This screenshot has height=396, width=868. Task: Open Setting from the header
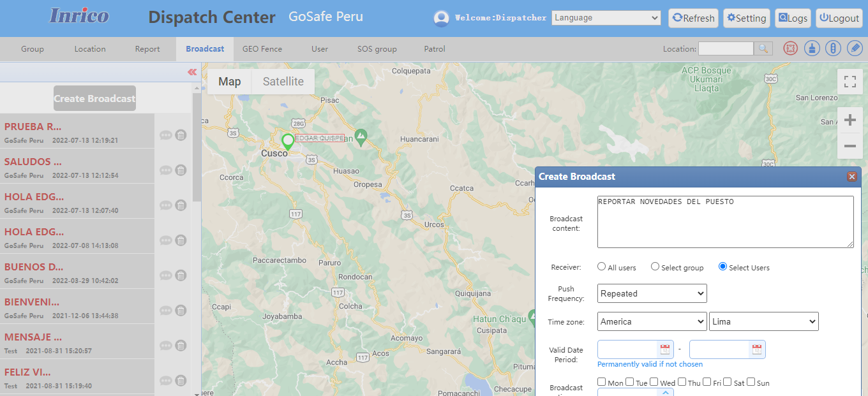pos(746,18)
